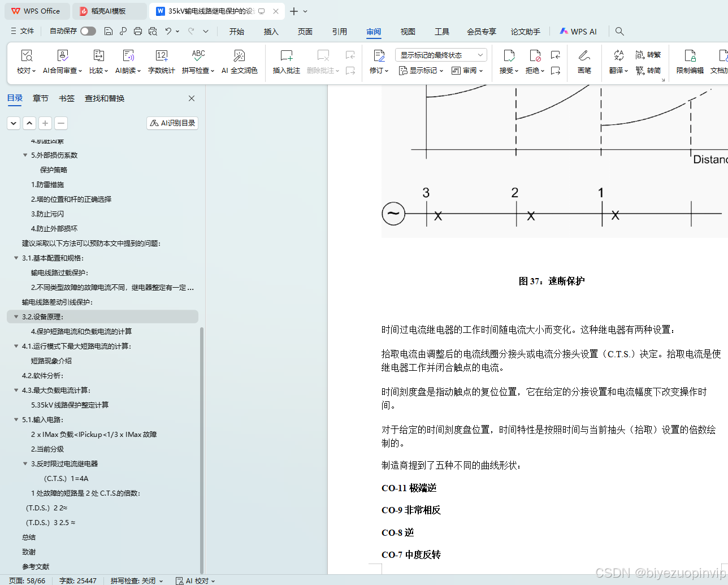Switch navigation pane to 章节 tab
This screenshot has height=585, width=728.
41,98
